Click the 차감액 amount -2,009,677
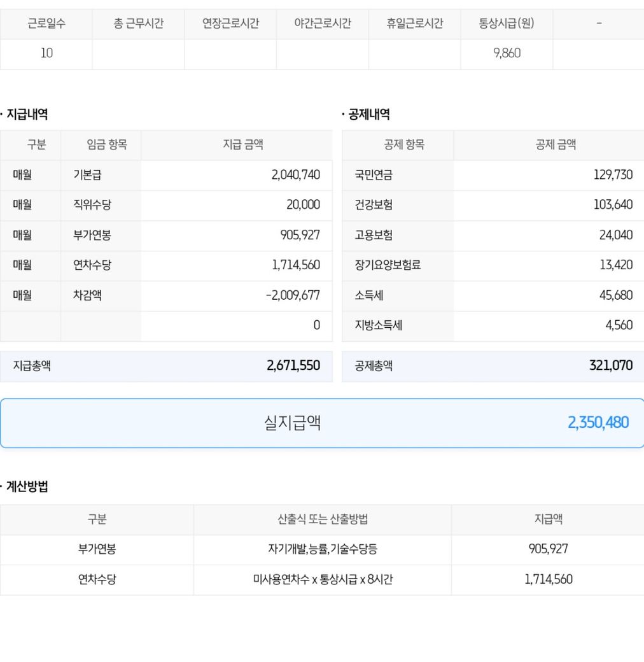Screen dimensions: 644x662 [293, 295]
